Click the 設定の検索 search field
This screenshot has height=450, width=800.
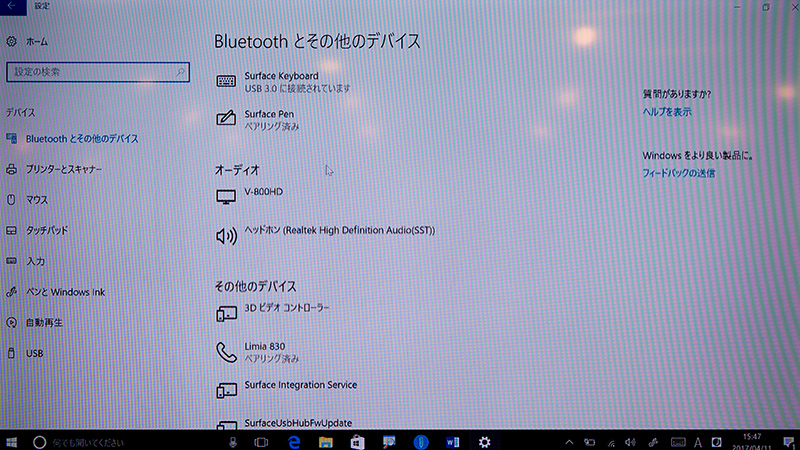pos(98,72)
